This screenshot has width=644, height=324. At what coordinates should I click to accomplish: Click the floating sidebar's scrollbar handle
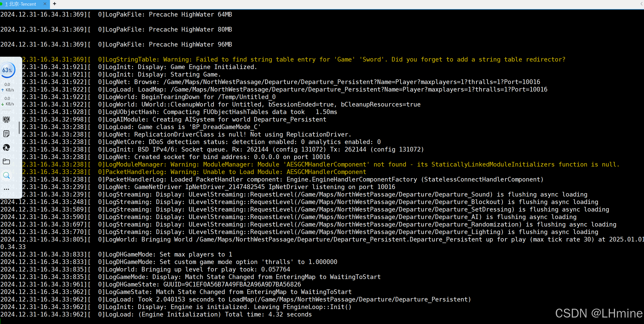point(19,127)
